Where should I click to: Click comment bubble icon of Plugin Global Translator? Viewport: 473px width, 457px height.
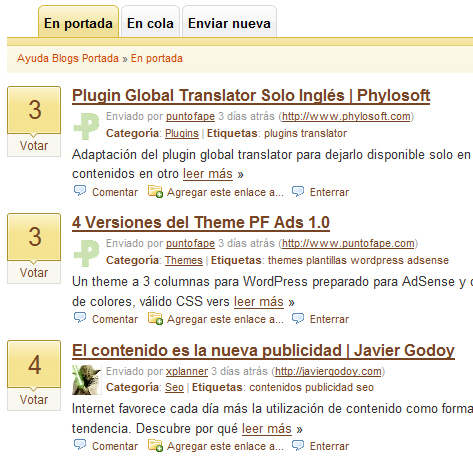click(80, 191)
